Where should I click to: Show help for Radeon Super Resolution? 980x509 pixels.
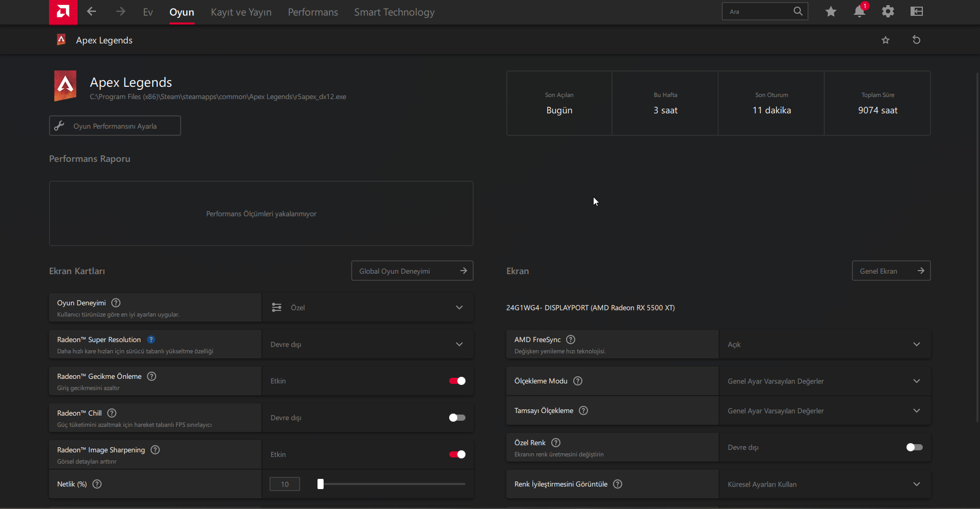[x=151, y=340]
